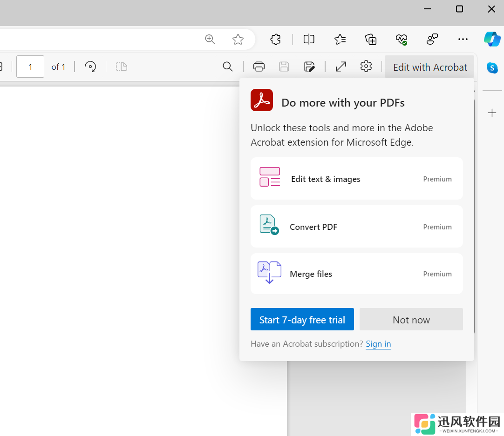
Task: Select the Convert PDF option
Action: click(356, 226)
